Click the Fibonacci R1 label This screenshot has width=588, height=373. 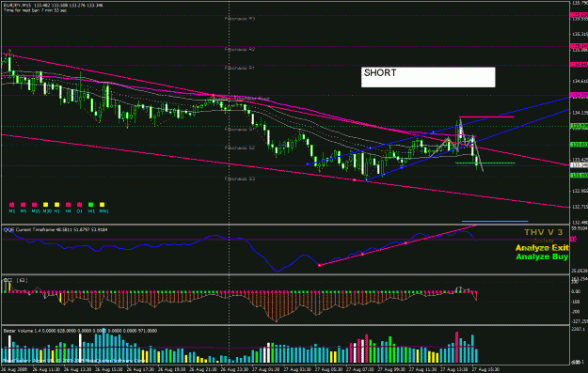click(x=240, y=68)
